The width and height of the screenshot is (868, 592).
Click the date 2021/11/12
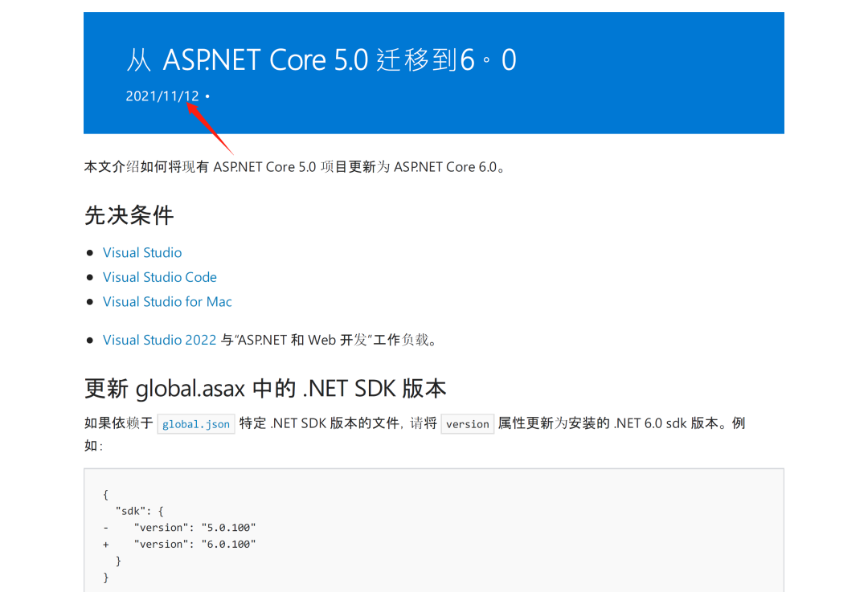162,96
